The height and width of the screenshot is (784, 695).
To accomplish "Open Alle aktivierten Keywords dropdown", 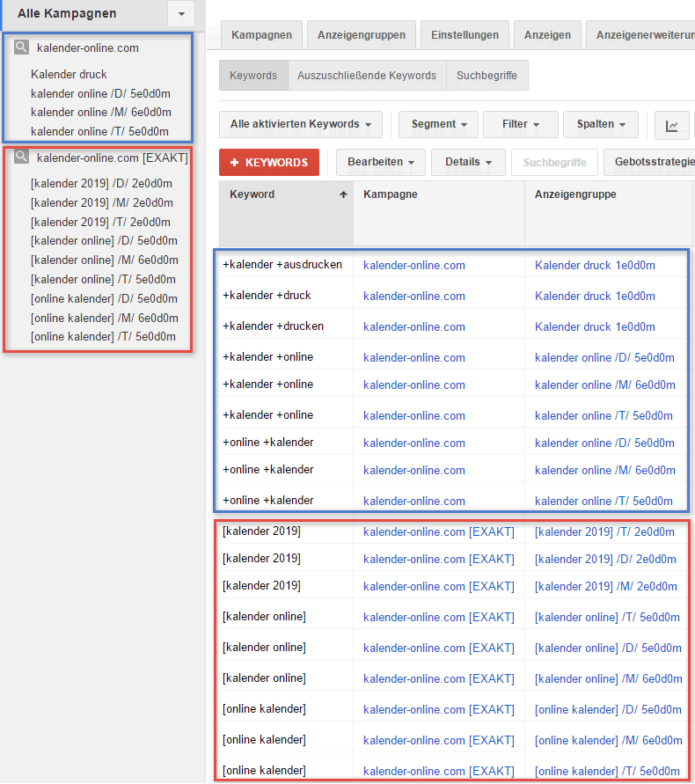I will 301,124.
